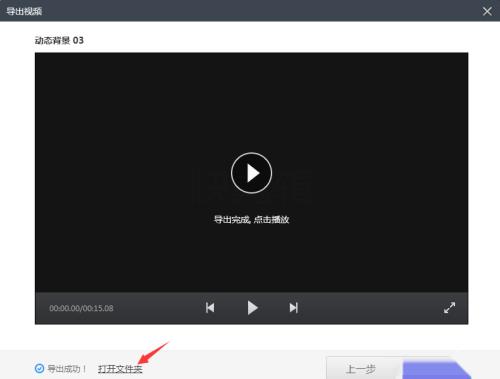
Task: Click the large circular play button in preview
Action: pyautogui.click(x=251, y=173)
